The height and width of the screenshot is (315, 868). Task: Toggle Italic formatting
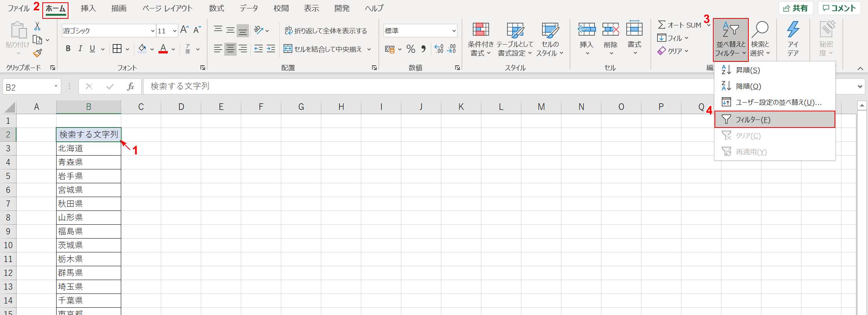coord(80,48)
